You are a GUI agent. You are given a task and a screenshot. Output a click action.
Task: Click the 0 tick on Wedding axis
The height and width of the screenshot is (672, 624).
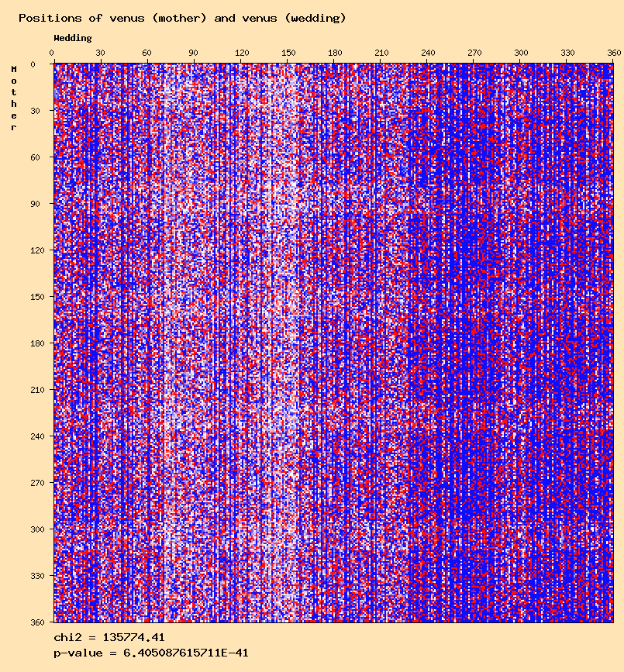(x=52, y=53)
